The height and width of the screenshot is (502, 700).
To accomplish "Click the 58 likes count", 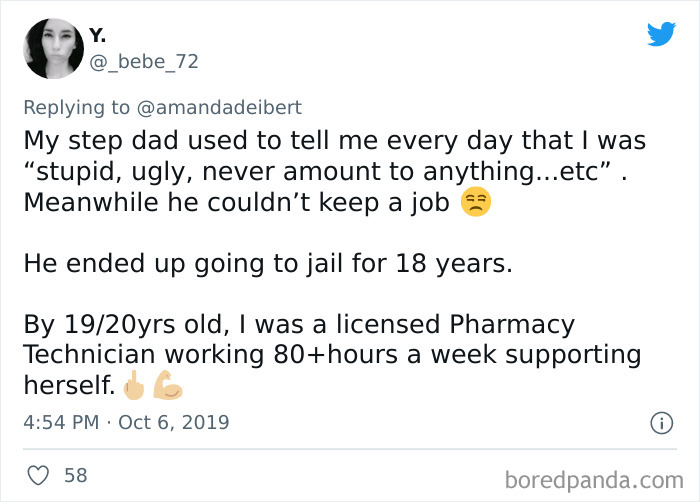I will tap(76, 476).
